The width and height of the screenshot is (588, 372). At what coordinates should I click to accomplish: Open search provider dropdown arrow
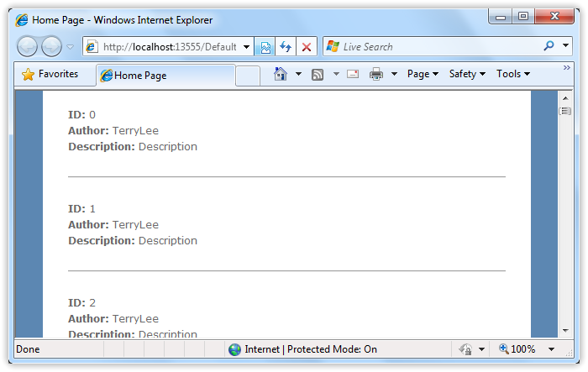[x=566, y=45]
